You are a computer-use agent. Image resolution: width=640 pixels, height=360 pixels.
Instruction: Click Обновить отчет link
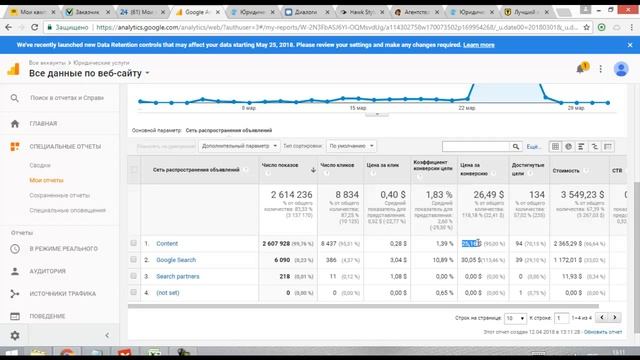coord(603,332)
